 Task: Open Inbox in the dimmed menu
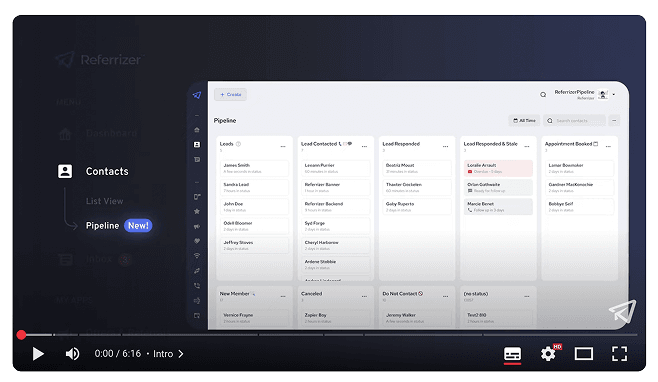[99, 259]
